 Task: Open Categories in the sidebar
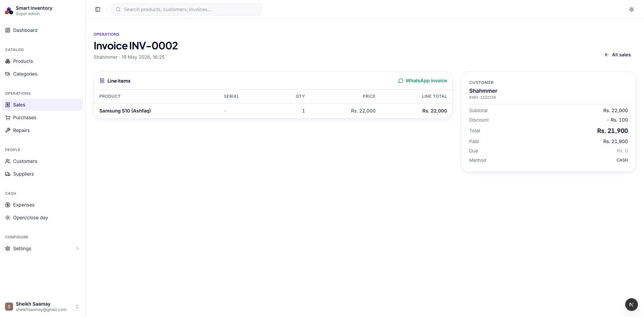[x=42, y=74]
